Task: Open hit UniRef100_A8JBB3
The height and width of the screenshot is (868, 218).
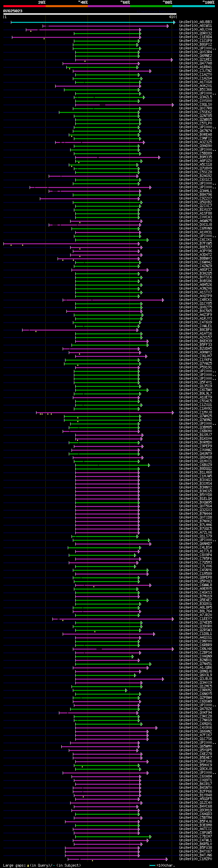Action: [x=196, y=22]
